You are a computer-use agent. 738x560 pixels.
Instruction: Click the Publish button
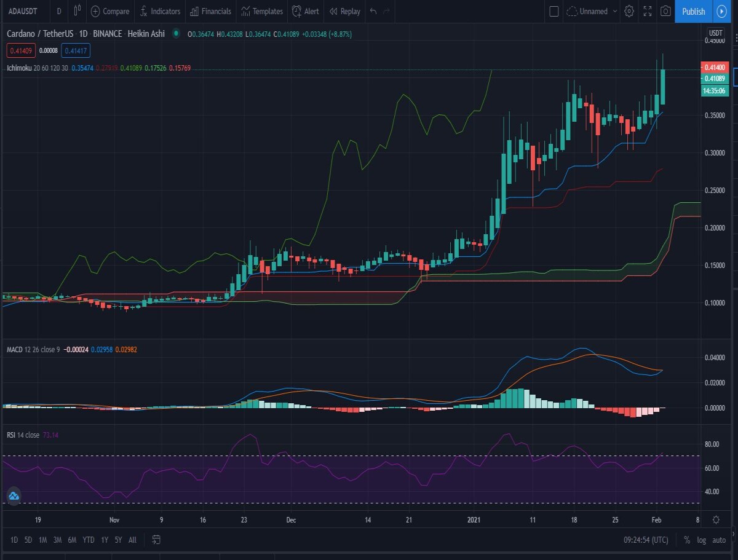[x=694, y=11]
